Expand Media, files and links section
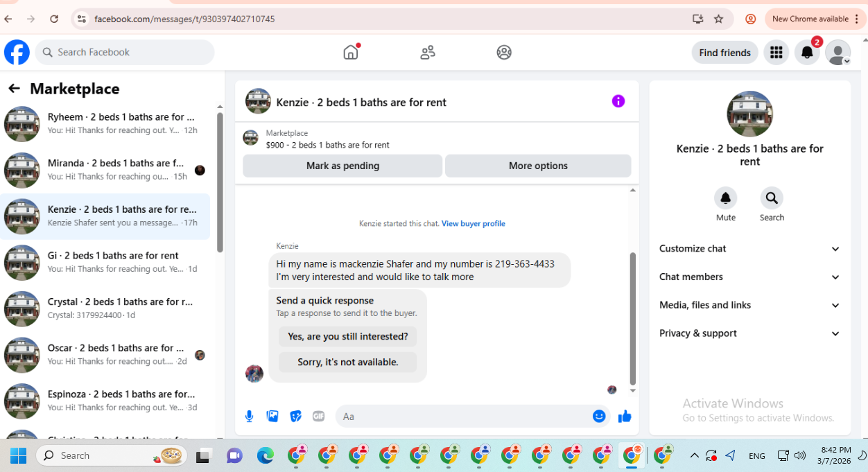868x472 pixels. tap(749, 305)
